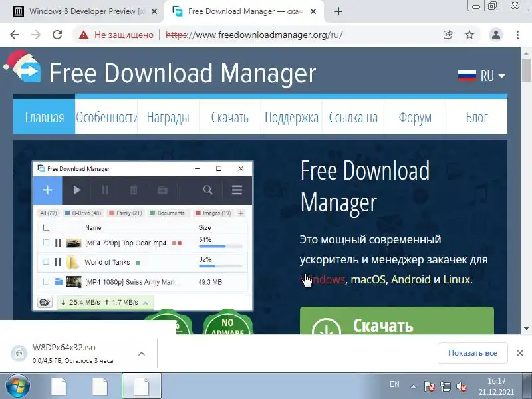This screenshot has width=532, height=399.
Task: Select the G-Drive (48) tag
Action: pos(83,213)
